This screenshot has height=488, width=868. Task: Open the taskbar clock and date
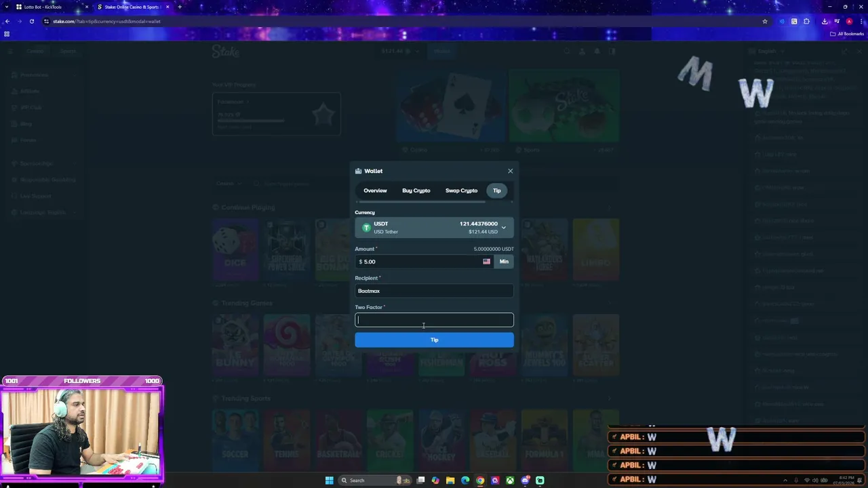845,481
